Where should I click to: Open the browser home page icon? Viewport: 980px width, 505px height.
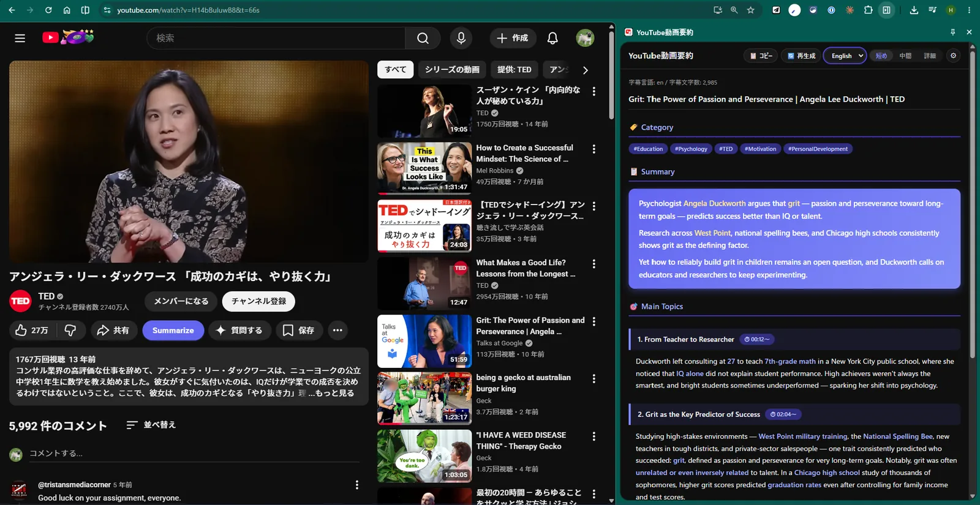pyautogui.click(x=67, y=10)
